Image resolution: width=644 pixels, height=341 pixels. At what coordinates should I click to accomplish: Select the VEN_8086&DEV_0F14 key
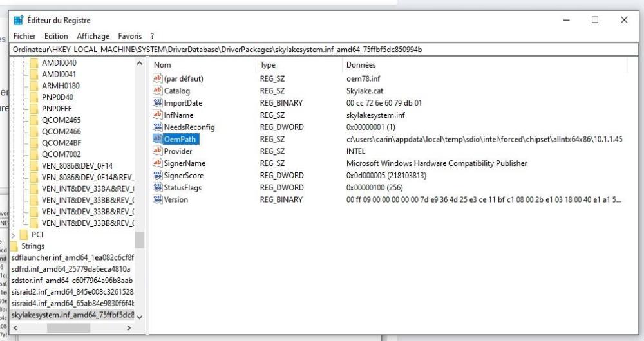click(x=77, y=166)
